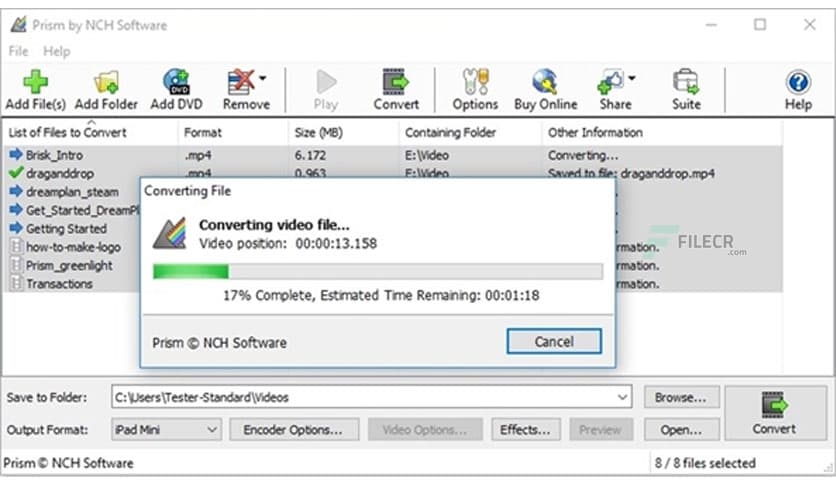
Task: Click the 6.172 size cell
Action: tap(310, 155)
